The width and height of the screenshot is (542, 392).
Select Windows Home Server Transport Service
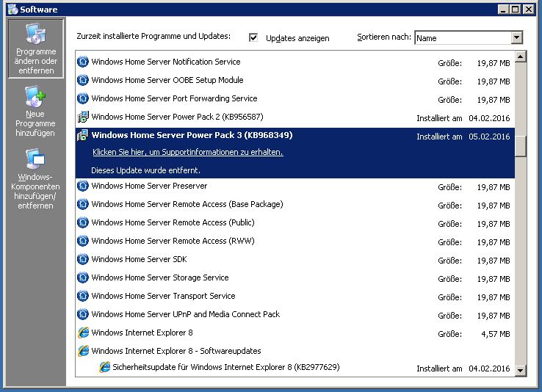295,296
